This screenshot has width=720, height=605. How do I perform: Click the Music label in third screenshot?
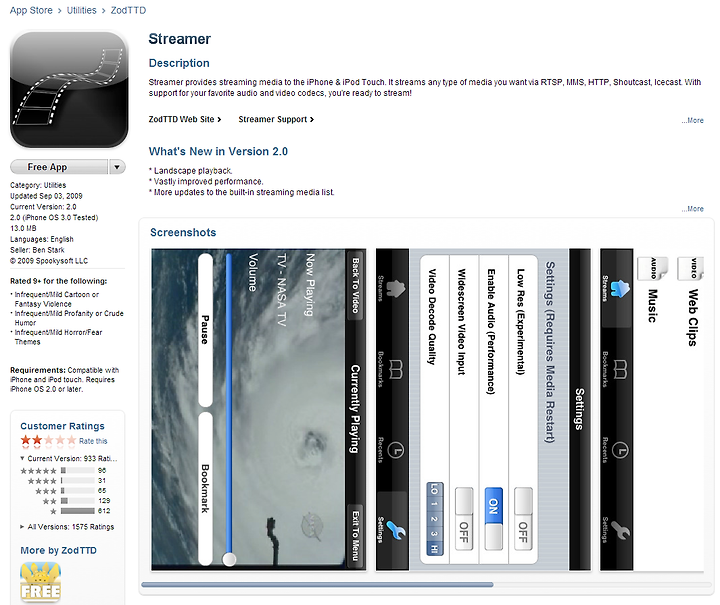652,306
